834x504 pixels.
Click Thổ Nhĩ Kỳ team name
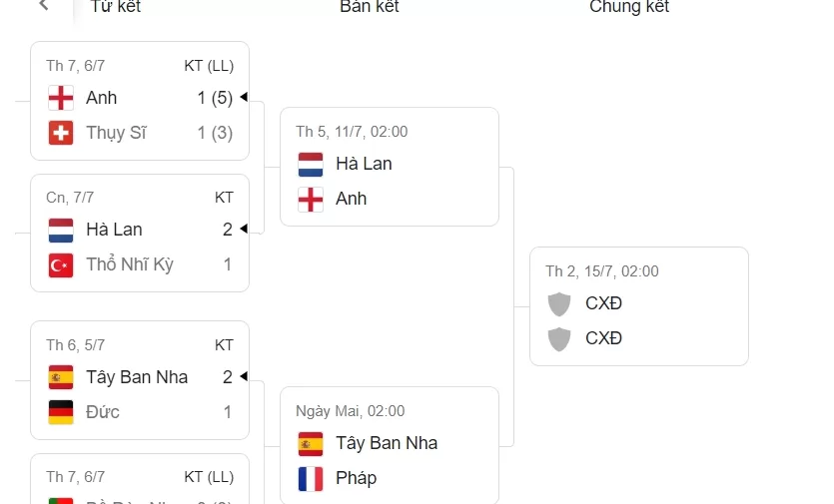click(x=130, y=264)
